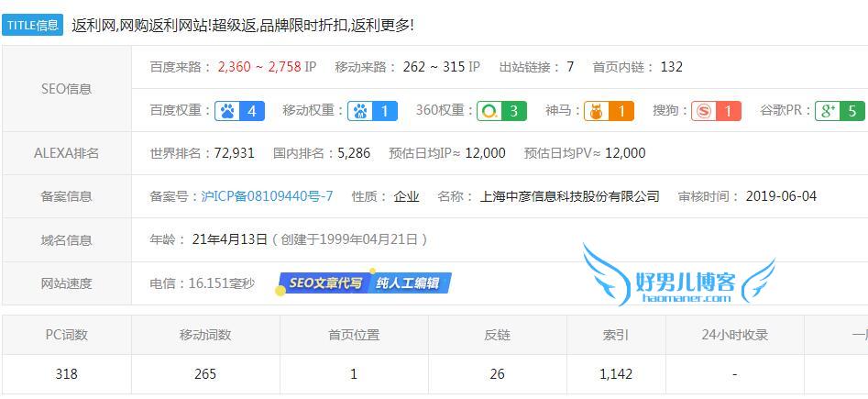Click domain age 21年4月13日
The height and width of the screenshot is (399, 868).
230,239
